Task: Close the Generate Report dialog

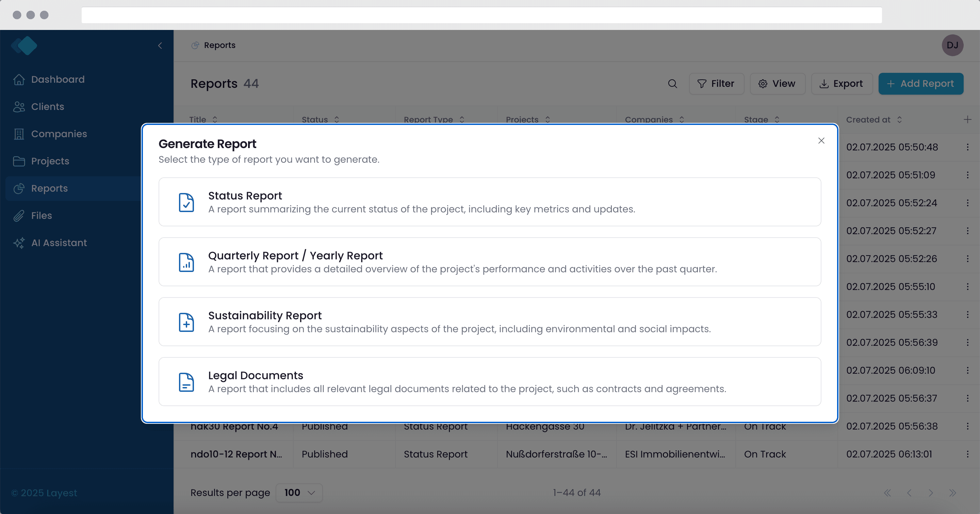Action: point(821,140)
